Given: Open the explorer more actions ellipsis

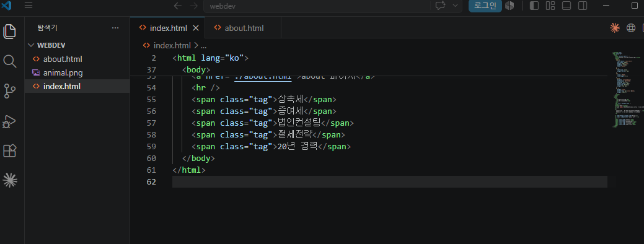Looking at the screenshot, I should coord(115,28).
